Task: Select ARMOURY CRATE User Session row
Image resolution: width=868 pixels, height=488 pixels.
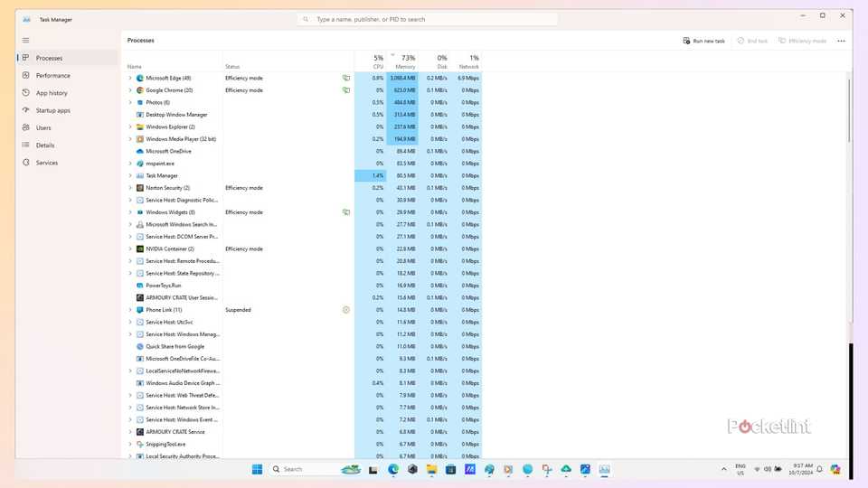Action: click(305, 297)
